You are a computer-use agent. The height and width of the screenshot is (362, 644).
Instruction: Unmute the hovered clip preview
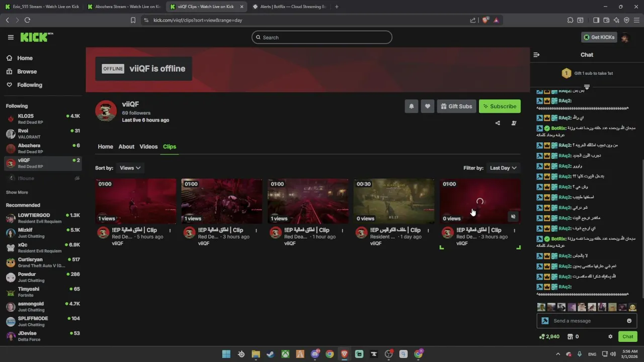(x=513, y=217)
